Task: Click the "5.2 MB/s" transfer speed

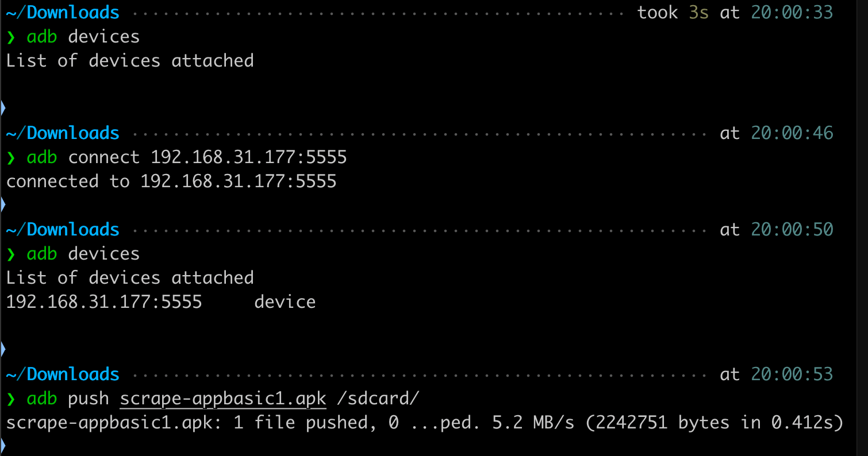Action: pos(533,423)
